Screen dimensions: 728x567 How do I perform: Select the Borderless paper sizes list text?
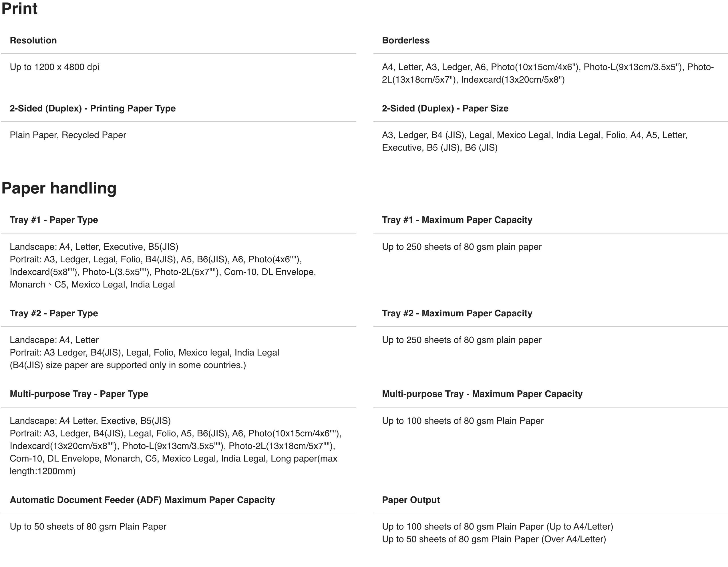(x=548, y=73)
